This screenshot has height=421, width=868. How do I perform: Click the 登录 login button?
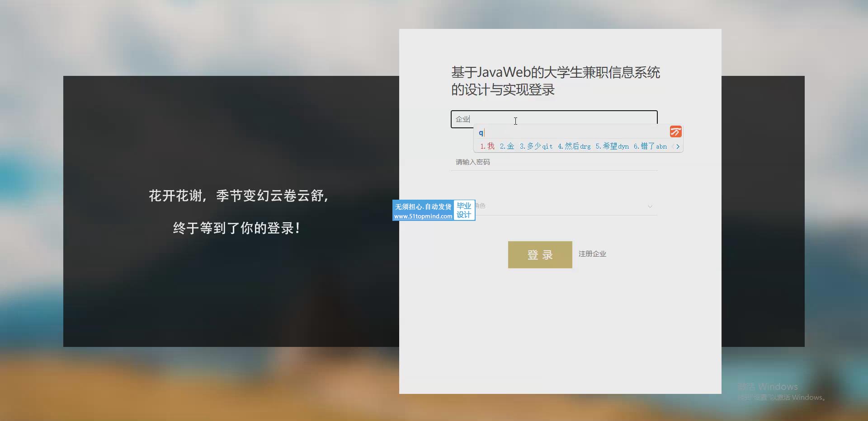[x=540, y=255]
